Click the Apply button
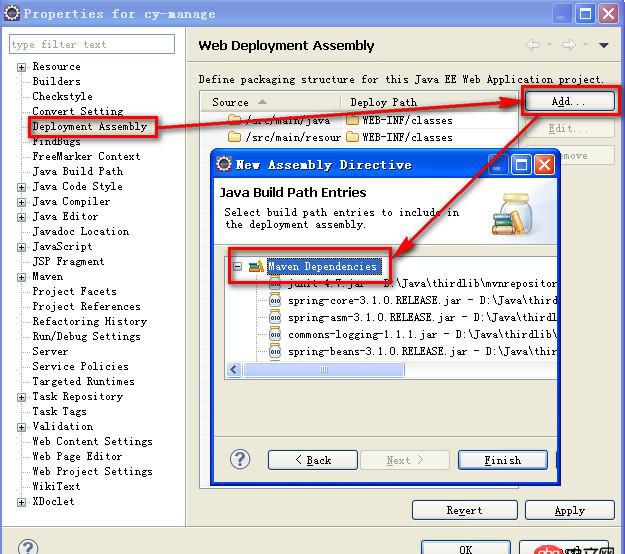Viewport: 625px width, 554px height. click(x=570, y=510)
